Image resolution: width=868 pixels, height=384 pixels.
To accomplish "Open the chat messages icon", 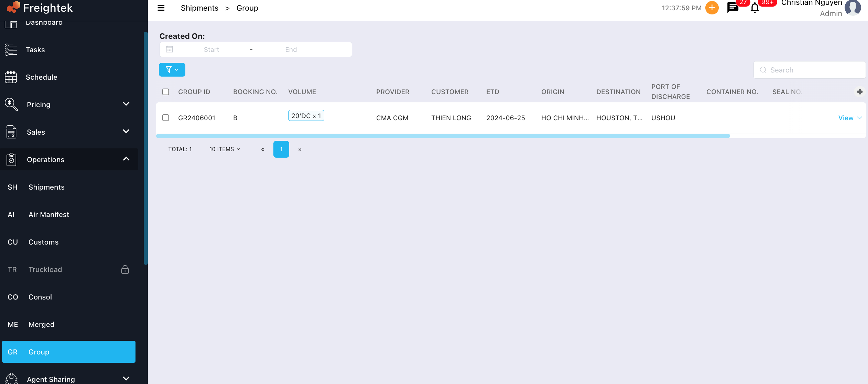I will point(733,8).
